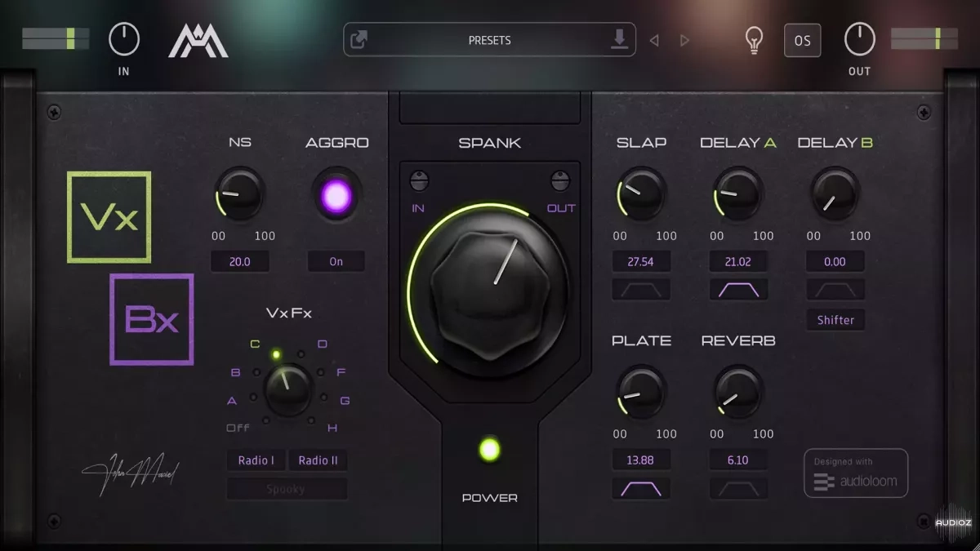This screenshot has height=551, width=980.
Task: Toggle the REVERB filter shape icon
Action: 738,488
